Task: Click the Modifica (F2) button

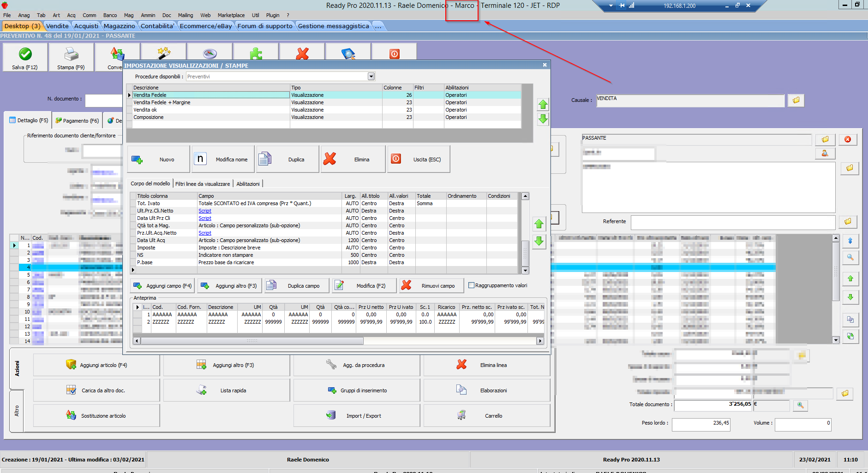Action: tap(365, 286)
